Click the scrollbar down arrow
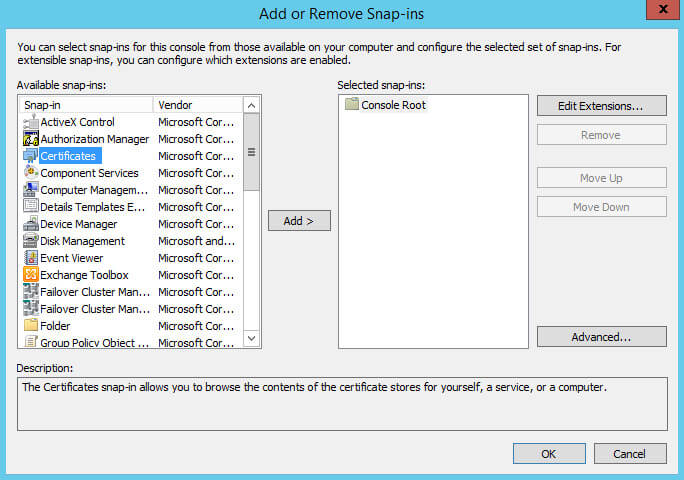This screenshot has width=684, height=480. tap(251, 338)
